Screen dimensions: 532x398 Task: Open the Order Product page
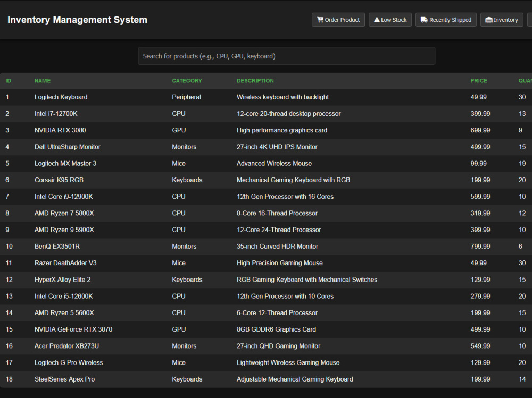[x=338, y=20]
